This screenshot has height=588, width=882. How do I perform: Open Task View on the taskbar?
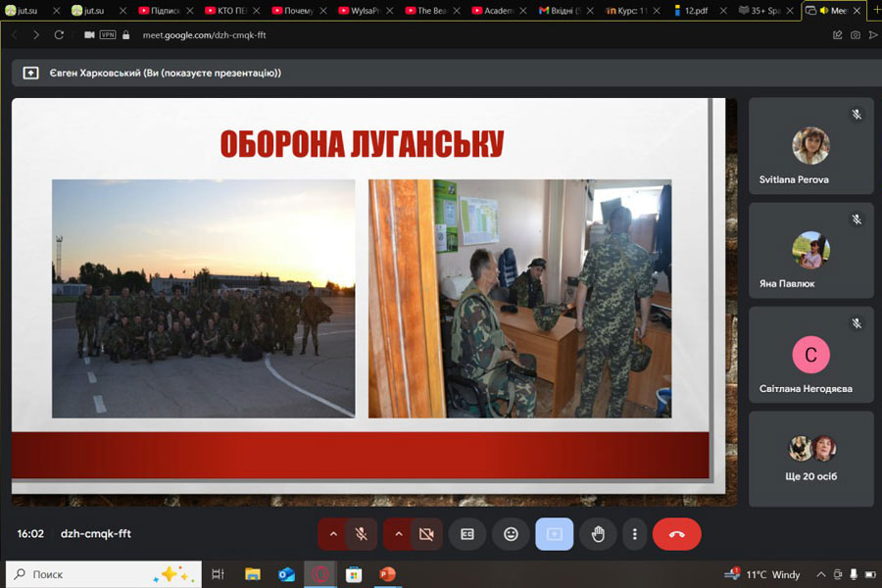pyautogui.click(x=218, y=574)
